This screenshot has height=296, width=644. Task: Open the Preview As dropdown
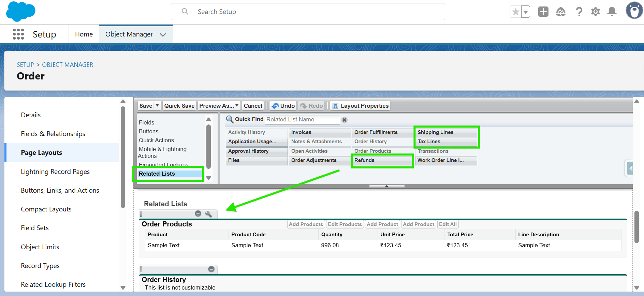coord(219,106)
